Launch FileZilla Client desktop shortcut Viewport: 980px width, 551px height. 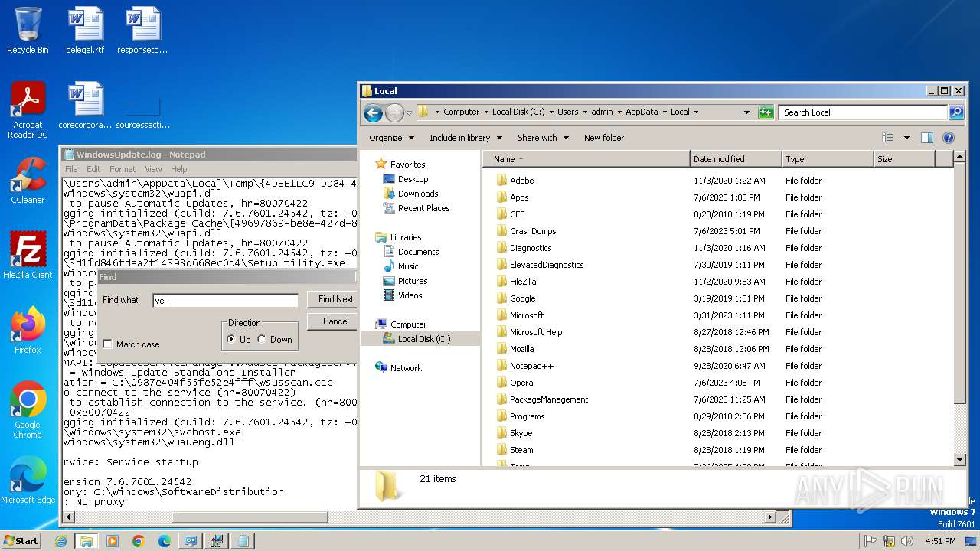28,256
